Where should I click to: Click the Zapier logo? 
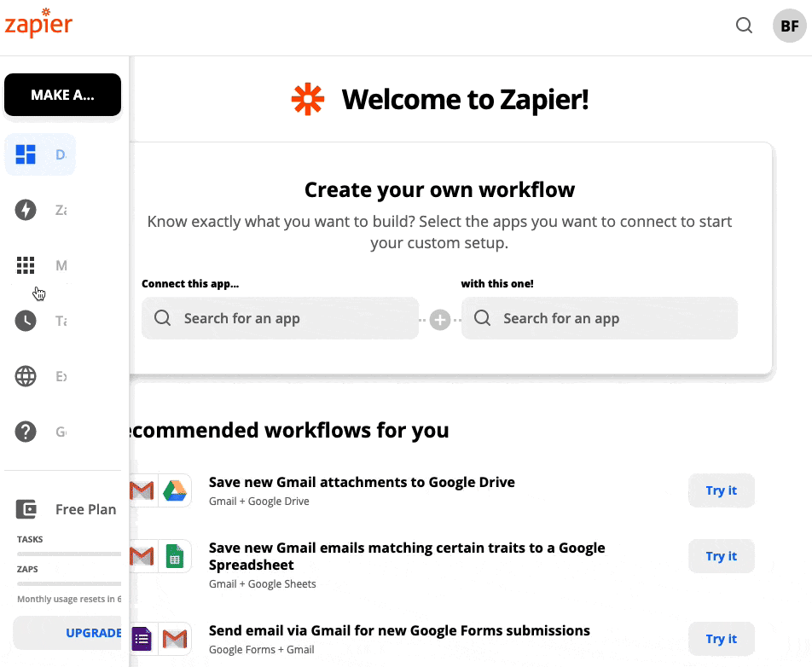coord(38,23)
